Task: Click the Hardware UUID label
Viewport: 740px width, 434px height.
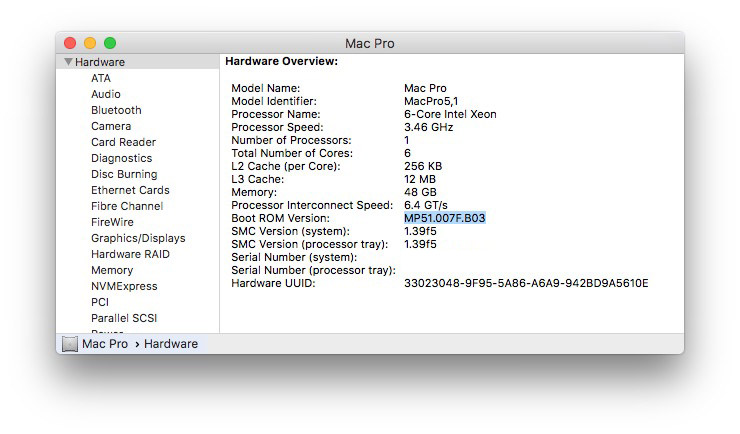Action: pos(273,284)
